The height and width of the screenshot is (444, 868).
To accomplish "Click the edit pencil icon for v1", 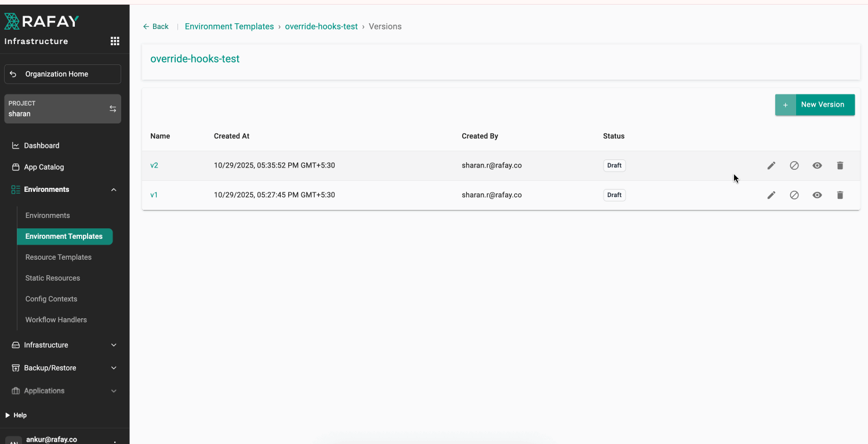I will 771,195.
